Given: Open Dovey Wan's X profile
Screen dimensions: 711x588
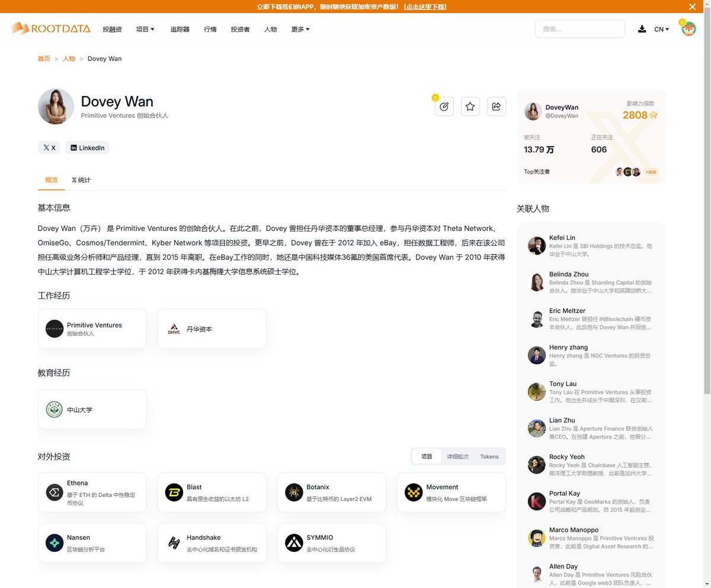Looking at the screenshot, I should pos(49,147).
